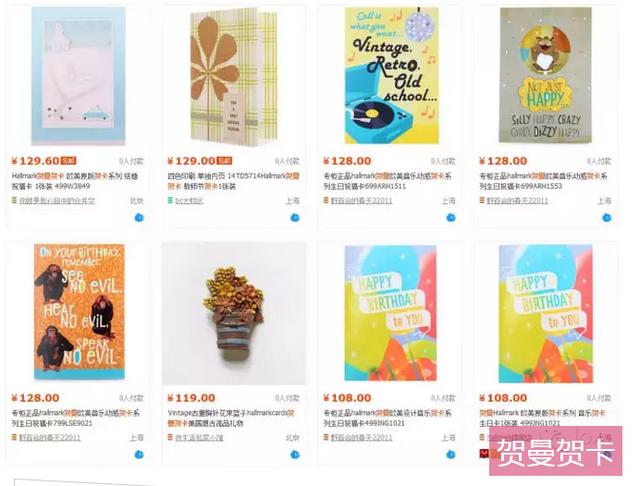Image resolution: width=640 pixels, height=486 pixels.
Task: View the Not Just Happy card thumbnail
Action: [x=546, y=75]
